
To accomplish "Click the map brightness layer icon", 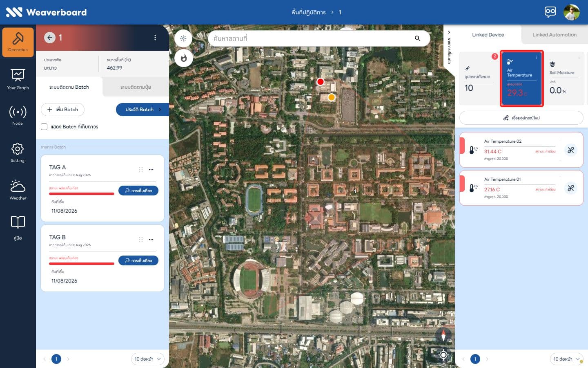I will (183, 38).
